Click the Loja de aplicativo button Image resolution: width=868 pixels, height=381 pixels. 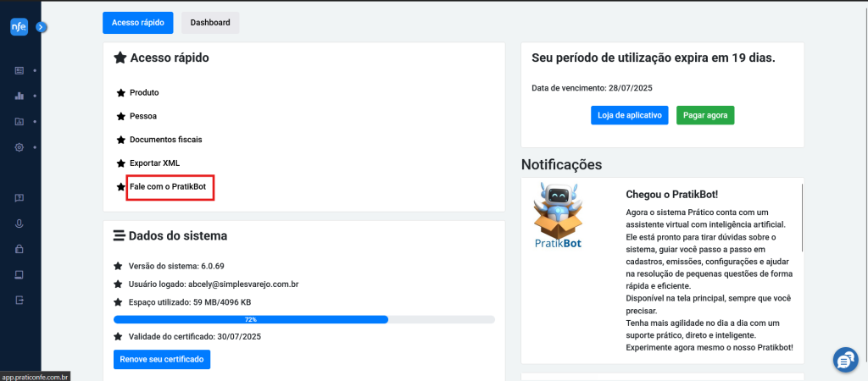tap(630, 116)
